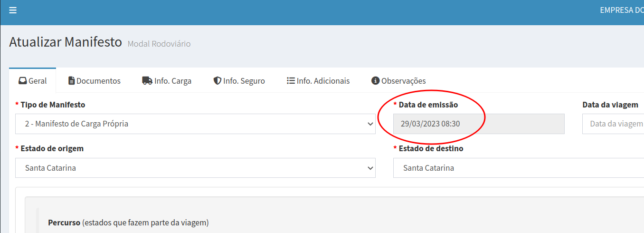Click the truck icon for Info. Carga

(x=147, y=81)
